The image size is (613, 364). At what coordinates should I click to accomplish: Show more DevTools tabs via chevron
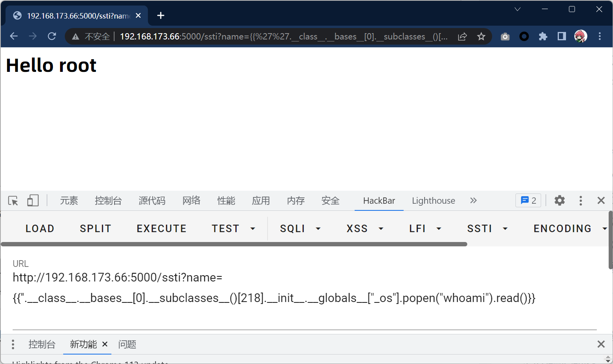click(x=473, y=201)
